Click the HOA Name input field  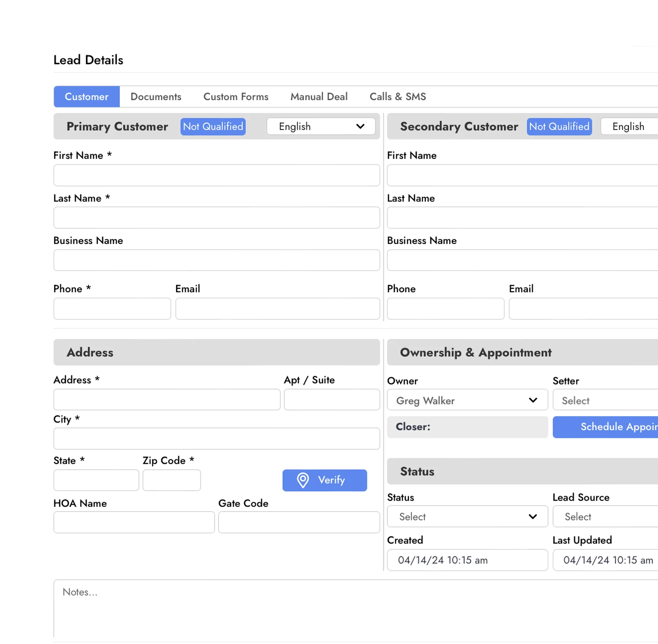click(134, 522)
